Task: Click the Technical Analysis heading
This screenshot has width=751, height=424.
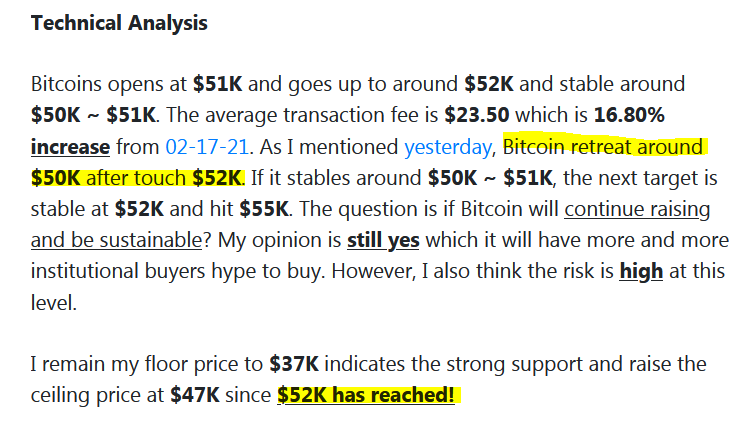Action: point(119,23)
